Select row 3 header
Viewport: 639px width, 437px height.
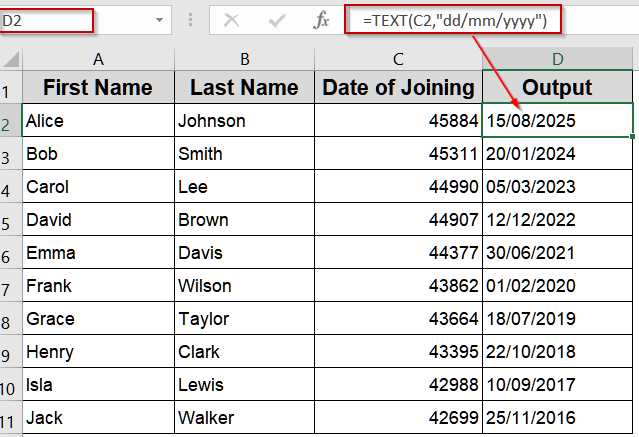point(11,153)
